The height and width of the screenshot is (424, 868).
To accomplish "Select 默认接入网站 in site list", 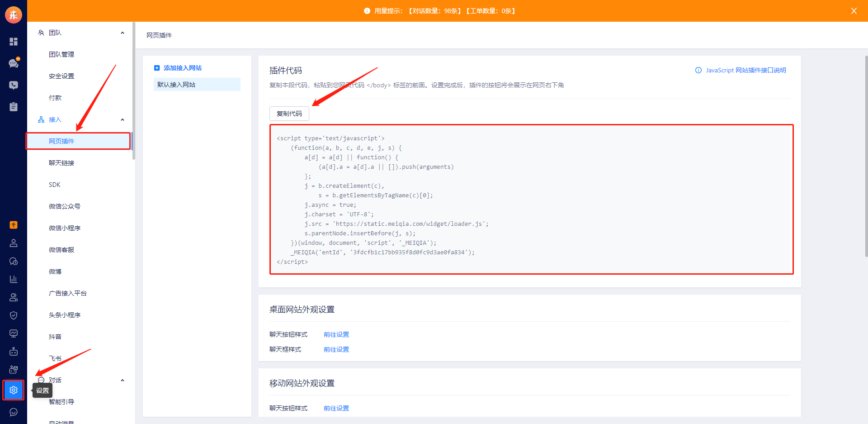I will (x=197, y=85).
